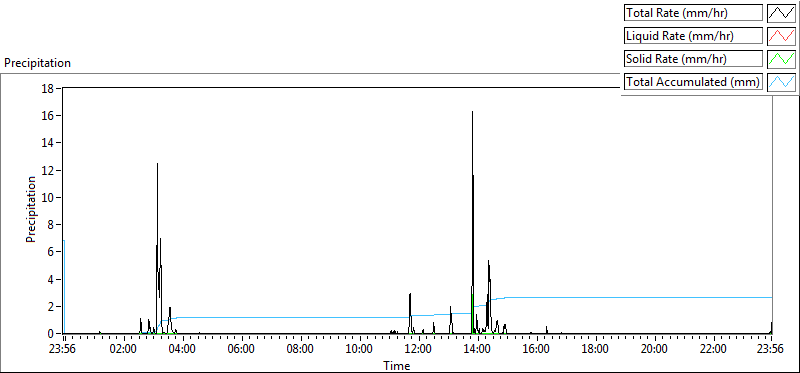Image resolution: width=800 pixels, height=373 pixels.
Task: Click the 06:00 time axis label
Action: tap(242, 350)
